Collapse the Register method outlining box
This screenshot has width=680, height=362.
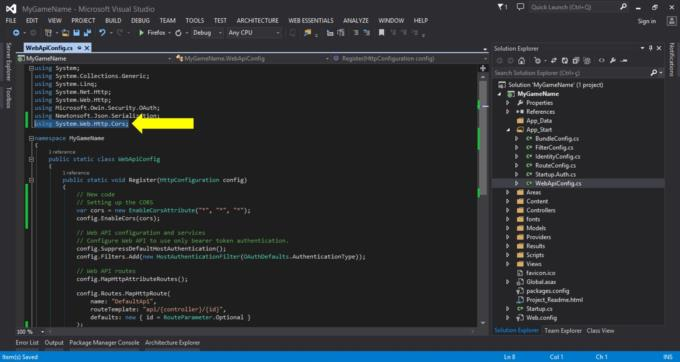pyautogui.click(x=31, y=180)
